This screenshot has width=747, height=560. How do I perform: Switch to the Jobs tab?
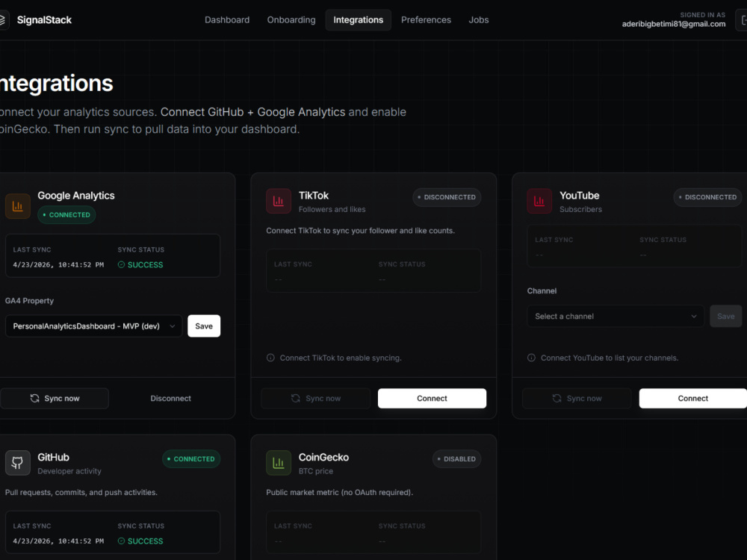point(478,20)
